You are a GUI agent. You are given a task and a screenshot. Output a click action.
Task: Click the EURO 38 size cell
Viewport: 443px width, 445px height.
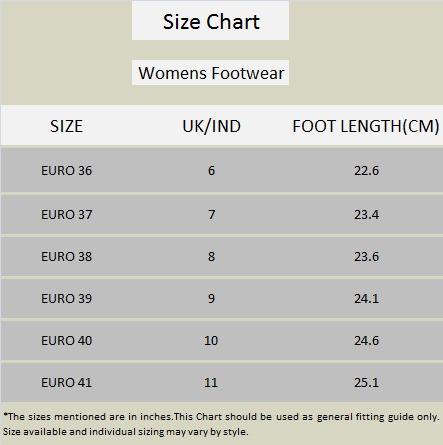click(x=66, y=256)
